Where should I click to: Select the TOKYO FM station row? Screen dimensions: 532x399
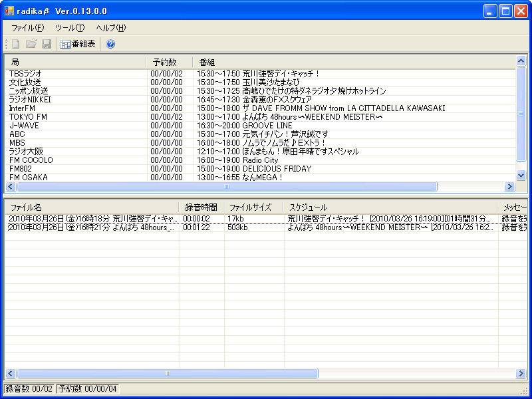tap(66, 116)
